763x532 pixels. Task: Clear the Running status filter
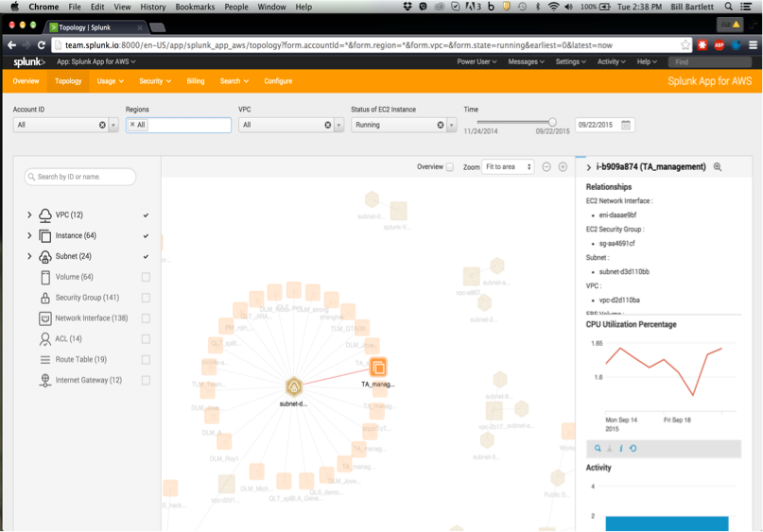coord(441,125)
